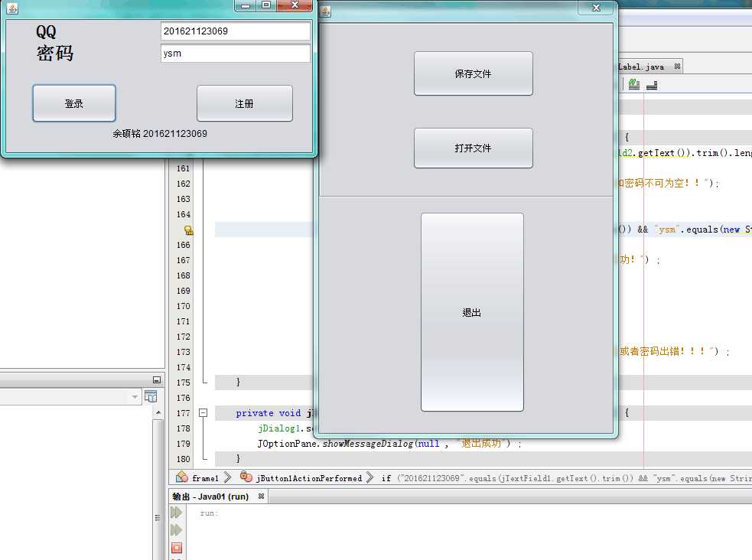This screenshot has width=752, height=560.
Task: Click the navigator panel view icon beside dropdown
Action: (x=151, y=396)
